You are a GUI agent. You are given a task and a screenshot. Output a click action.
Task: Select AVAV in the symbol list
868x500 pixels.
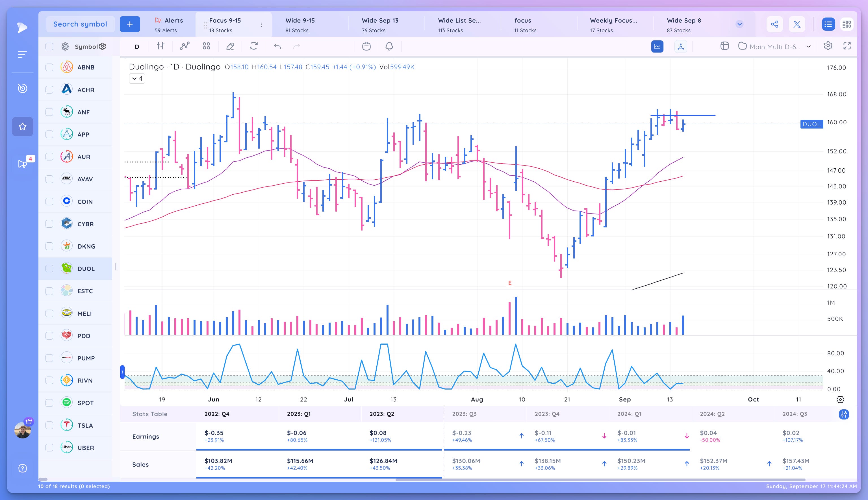[75, 179]
